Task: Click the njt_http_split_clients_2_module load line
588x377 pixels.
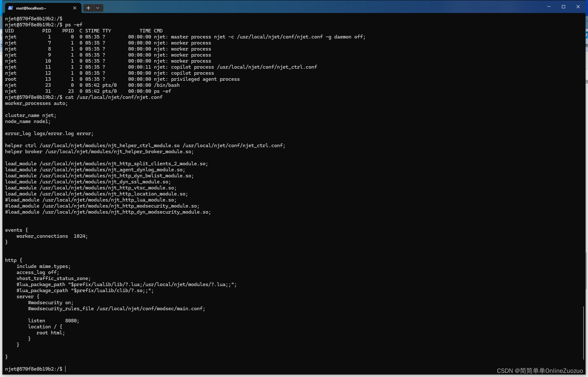Action: point(107,164)
